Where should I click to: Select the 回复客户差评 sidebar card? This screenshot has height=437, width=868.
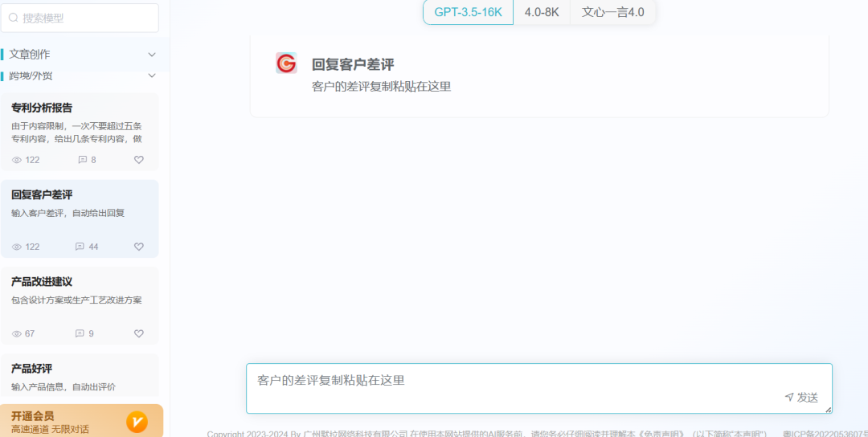tap(80, 218)
